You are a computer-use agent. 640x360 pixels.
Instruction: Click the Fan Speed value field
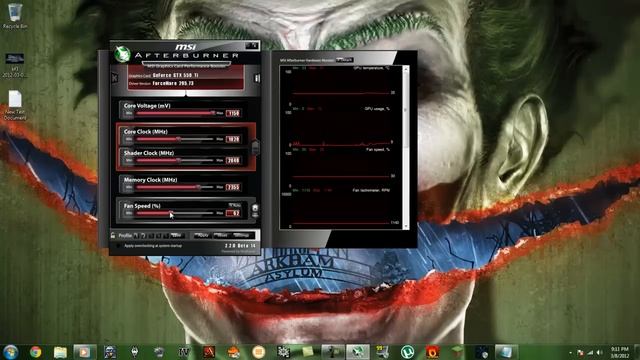click(x=233, y=213)
